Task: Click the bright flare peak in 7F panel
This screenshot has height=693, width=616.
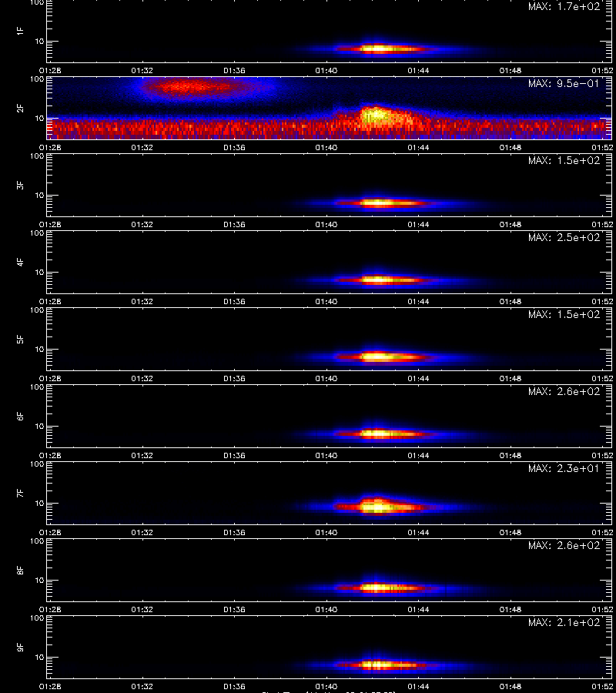Action: click(x=377, y=506)
